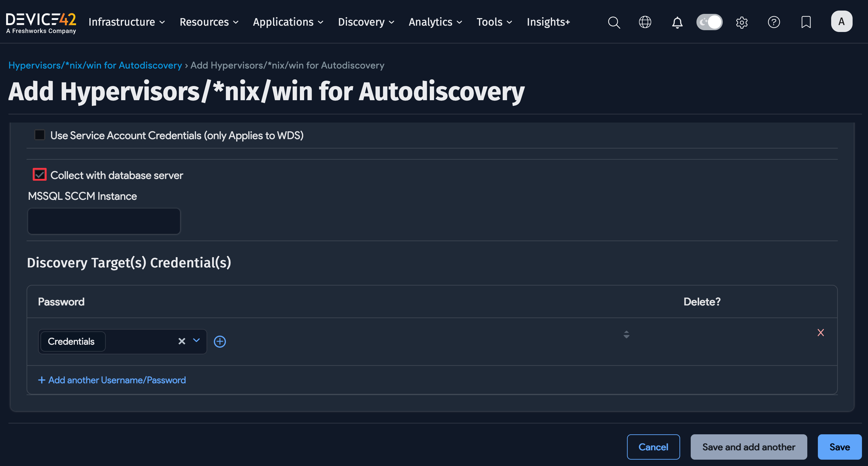Viewport: 868px width, 466px height.
Task: Uncheck Collect with database server
Action: point(40,175)
